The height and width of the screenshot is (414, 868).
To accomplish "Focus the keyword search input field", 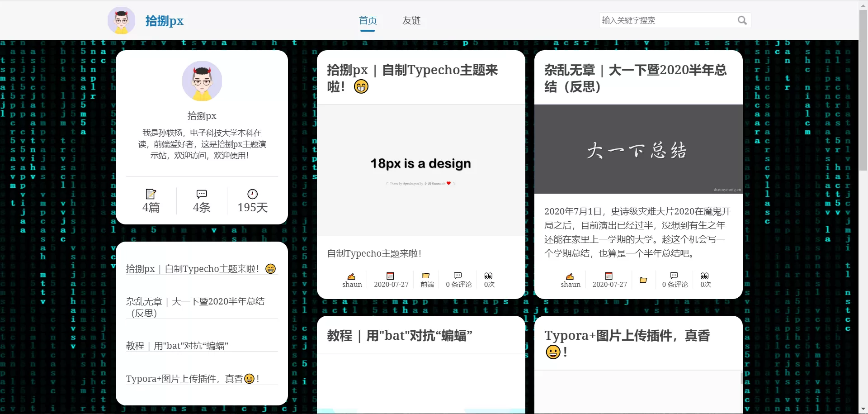I will [x=667, y=20].
